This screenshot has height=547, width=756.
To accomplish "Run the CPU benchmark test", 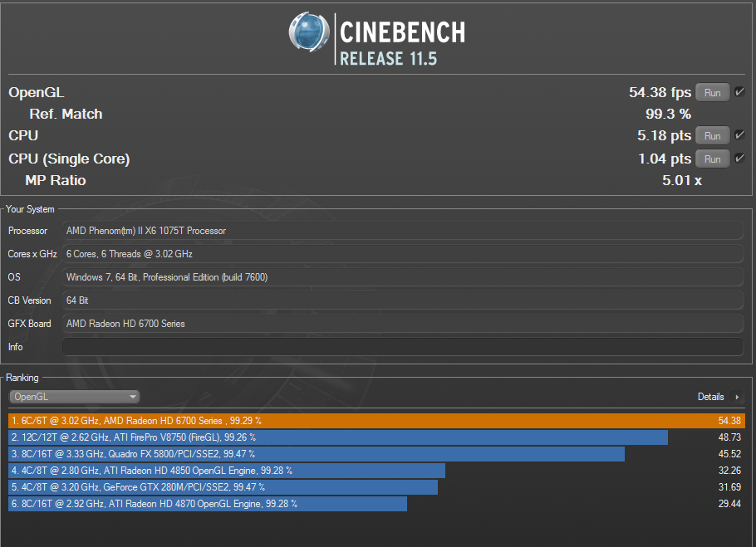I will click(x=712, y=136).
